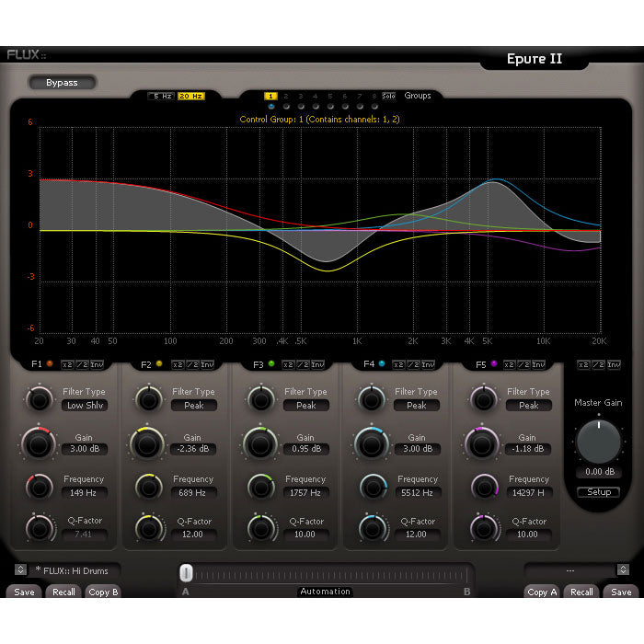Image resolution: width=644 pixels, height=644 pixels.
Task: Click Inv button on F4 band
Action: click(428, 364)
